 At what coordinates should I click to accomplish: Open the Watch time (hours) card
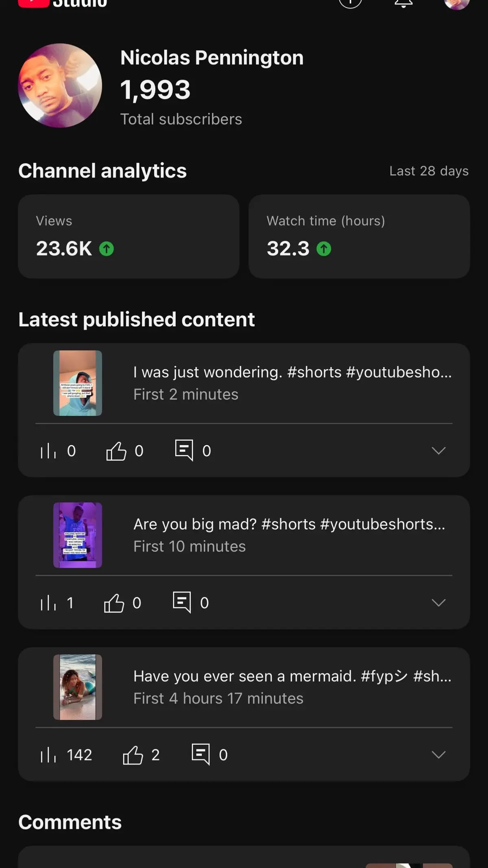[x=359, y=236]
